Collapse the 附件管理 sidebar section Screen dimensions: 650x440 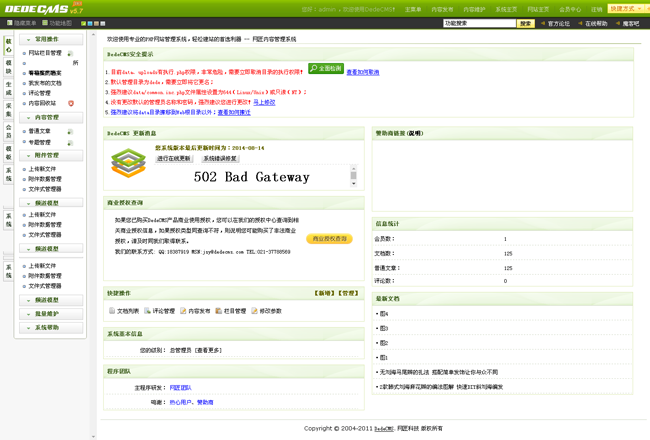coord(51,156)
